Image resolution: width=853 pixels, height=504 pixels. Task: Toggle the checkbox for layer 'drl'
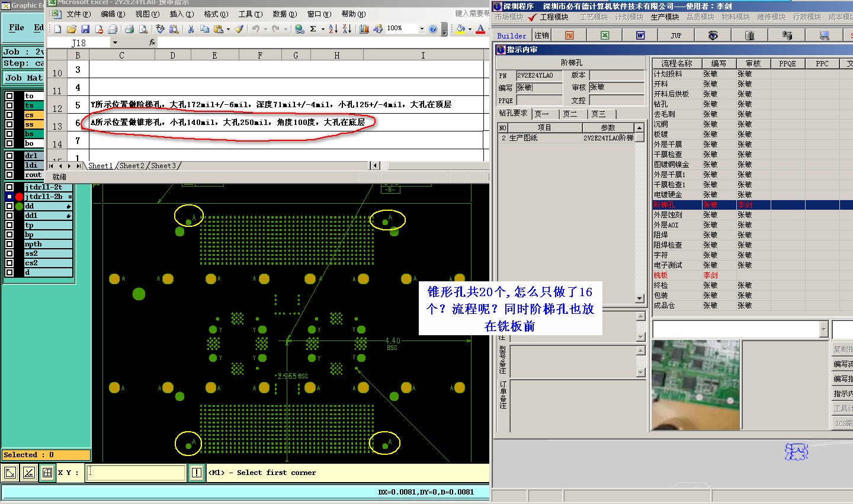[x=9, y=156]
